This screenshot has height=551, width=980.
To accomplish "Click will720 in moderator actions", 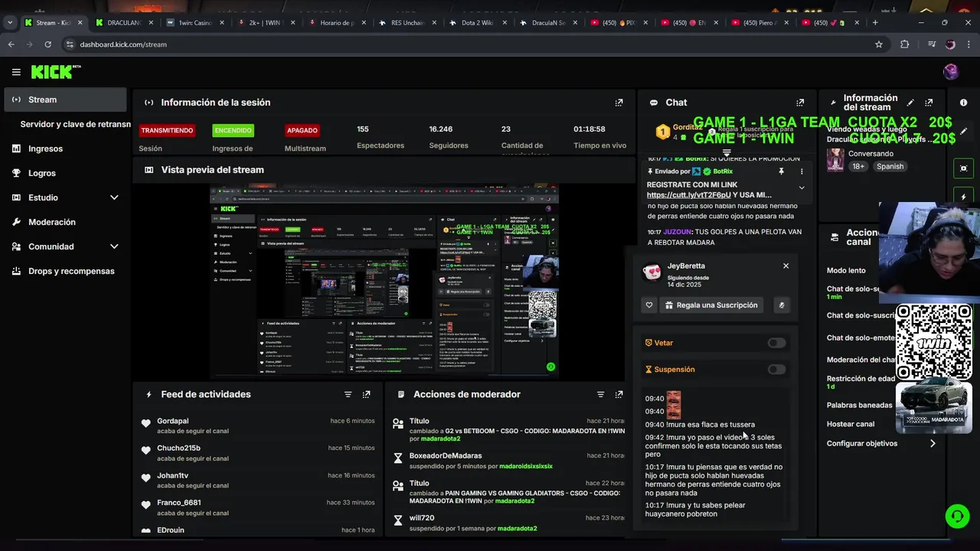I will [x=422, y=518].
